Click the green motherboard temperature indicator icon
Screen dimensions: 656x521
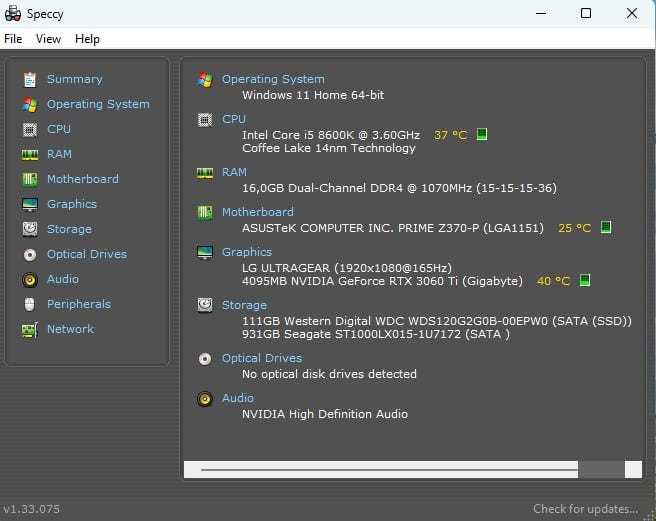606,227
